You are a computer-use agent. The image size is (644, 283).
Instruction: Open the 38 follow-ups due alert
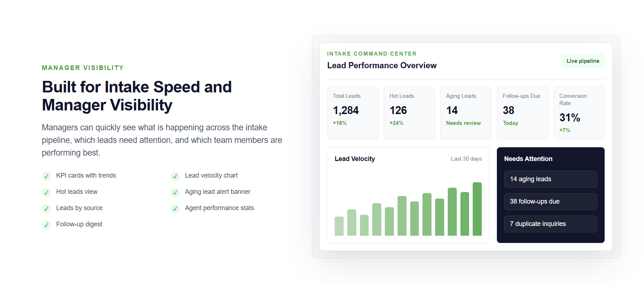[x=550, y=201]
